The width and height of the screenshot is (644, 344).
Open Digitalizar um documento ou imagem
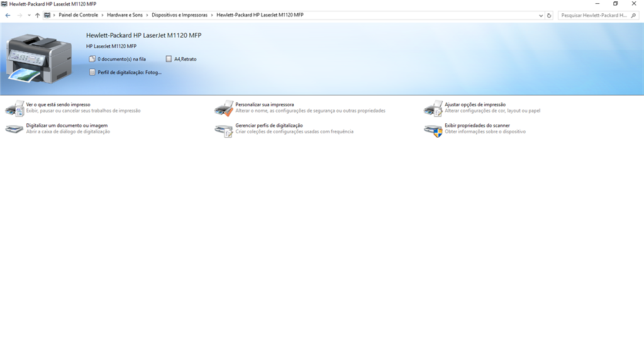67,126
